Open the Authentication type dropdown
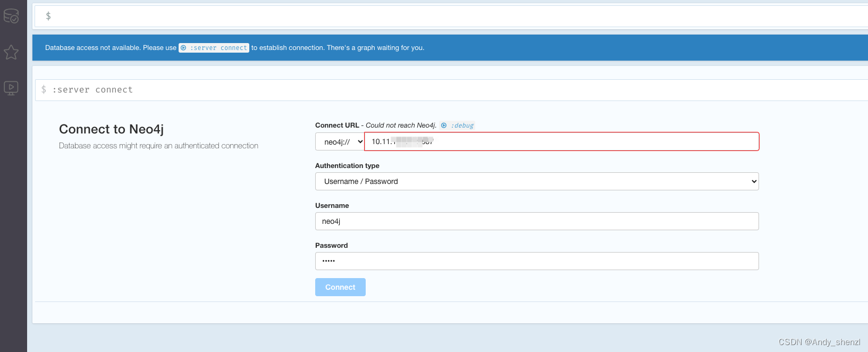The image size is (868, 352). click(537, 181)
